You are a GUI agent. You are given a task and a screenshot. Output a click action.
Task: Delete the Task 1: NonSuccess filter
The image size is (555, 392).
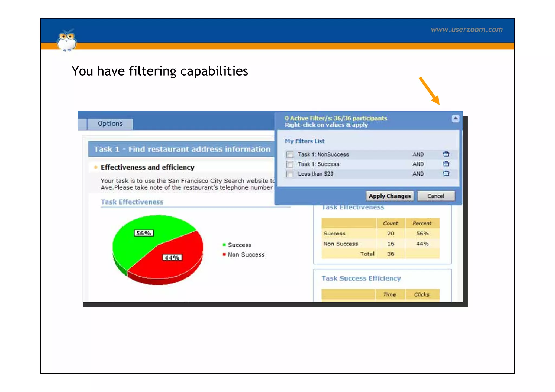[446, 154]
